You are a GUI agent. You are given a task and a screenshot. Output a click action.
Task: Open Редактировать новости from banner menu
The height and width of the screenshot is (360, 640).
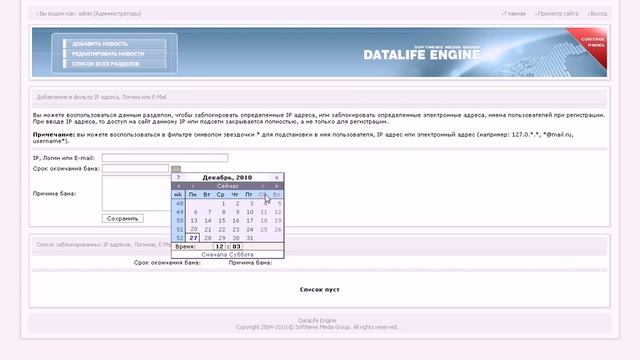[x=115, y=53]
